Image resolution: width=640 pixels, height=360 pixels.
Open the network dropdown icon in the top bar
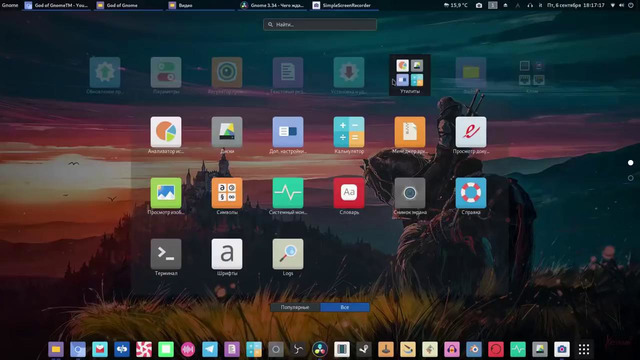tap(613, 5)
